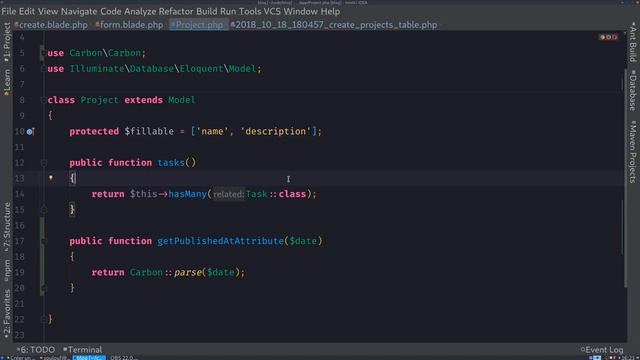The height and width of the screenshot is (360, 640).
Task: Open the Database tool window
Action: 633,91
